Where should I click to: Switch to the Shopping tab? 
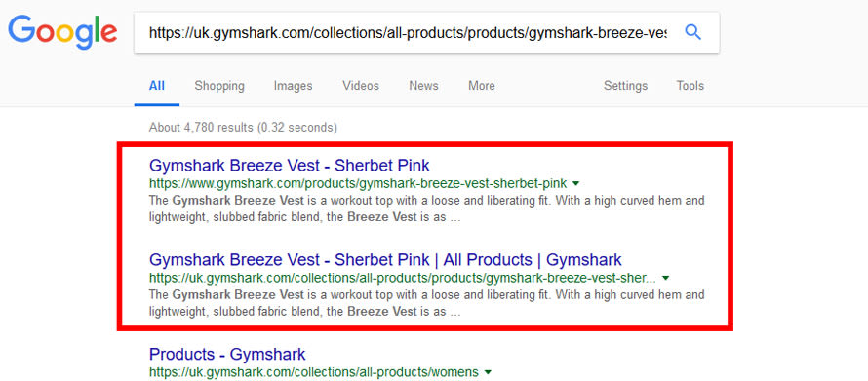pos(219,86)
